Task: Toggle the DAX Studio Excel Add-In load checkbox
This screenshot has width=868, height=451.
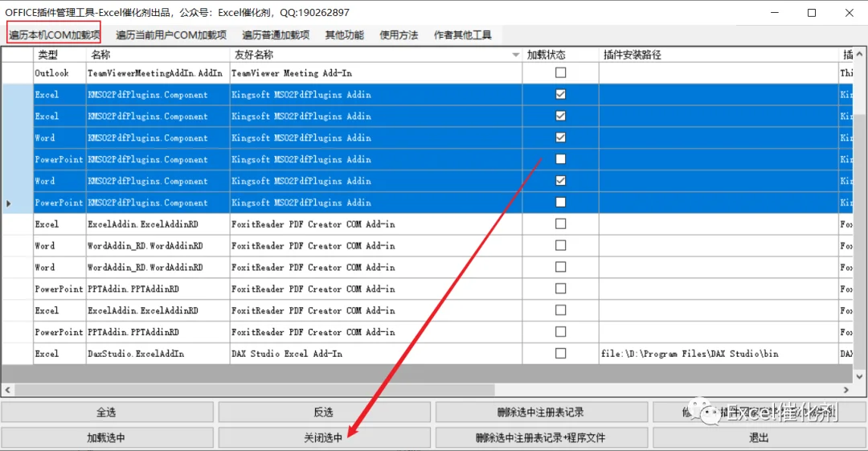Action: click(561, 354)
